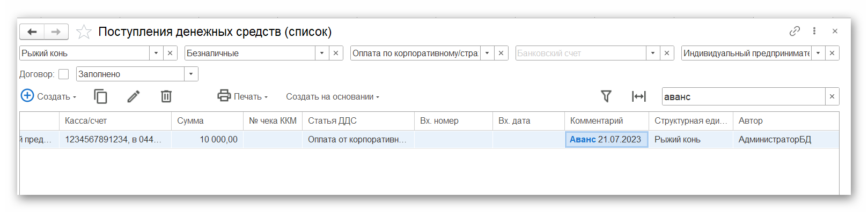Close the Поступления денежных средств form
The image size is (868, 212).
coord(835,31)
